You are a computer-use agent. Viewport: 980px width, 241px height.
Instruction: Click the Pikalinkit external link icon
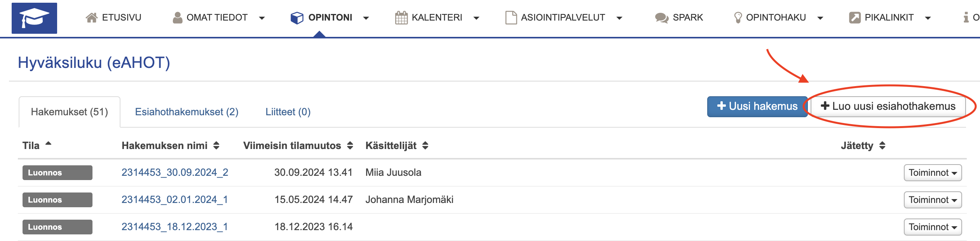(855, 18)
